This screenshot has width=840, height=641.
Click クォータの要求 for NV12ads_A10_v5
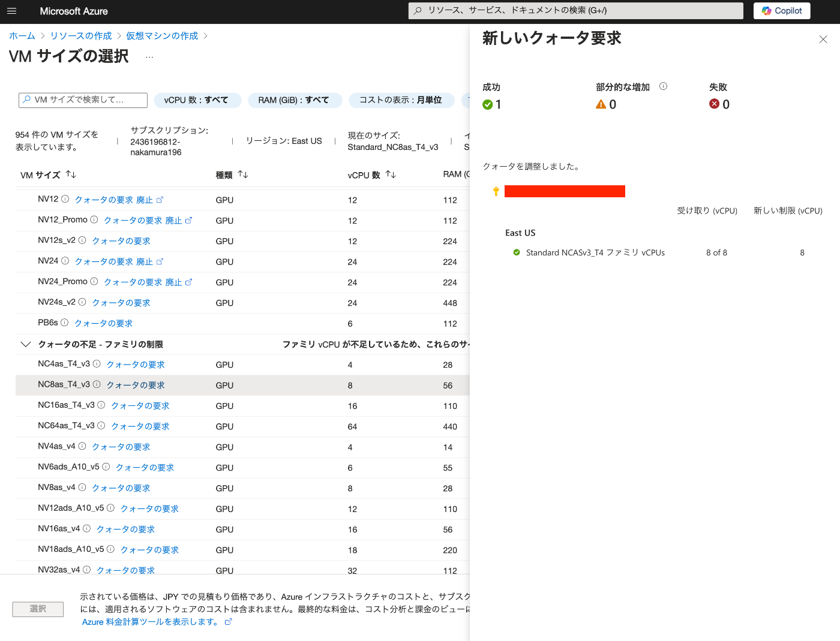[149, 508]
